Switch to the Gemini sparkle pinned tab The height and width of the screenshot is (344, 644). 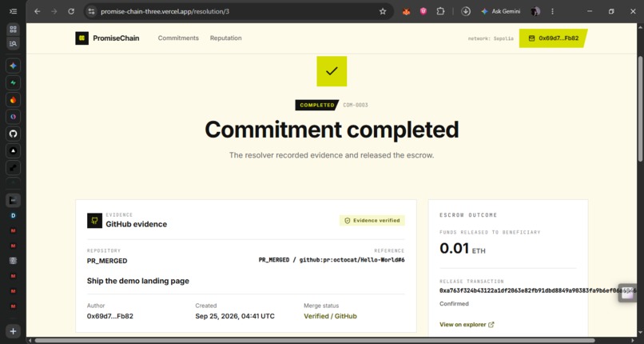click(13, 66)
